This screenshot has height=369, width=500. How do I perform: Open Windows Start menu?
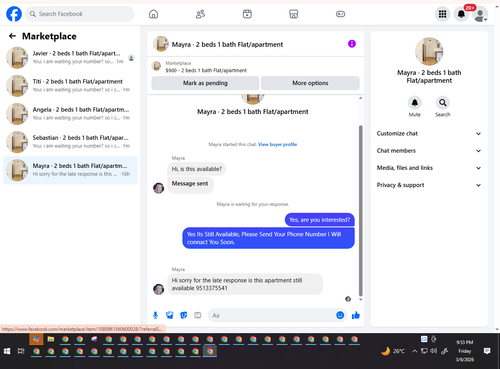pos(7,351)
